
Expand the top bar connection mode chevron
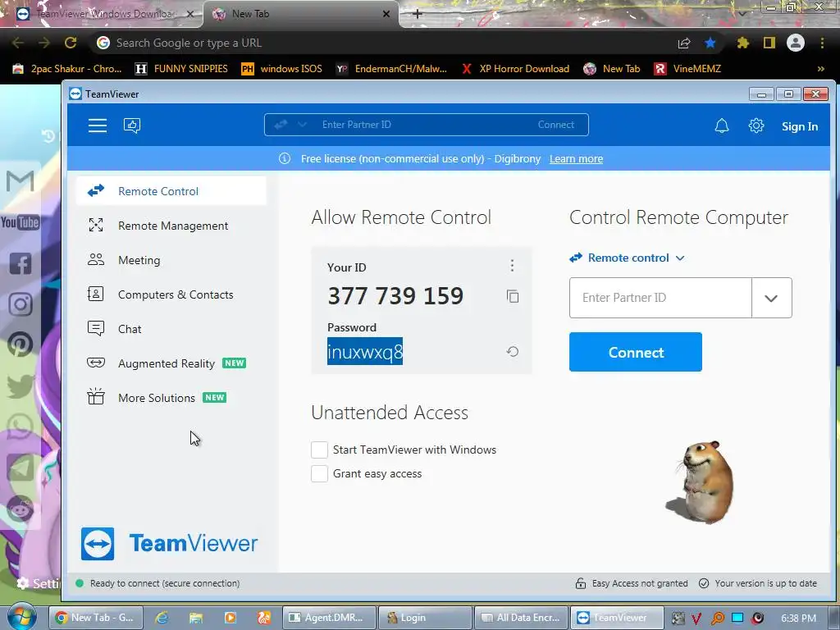302,125
